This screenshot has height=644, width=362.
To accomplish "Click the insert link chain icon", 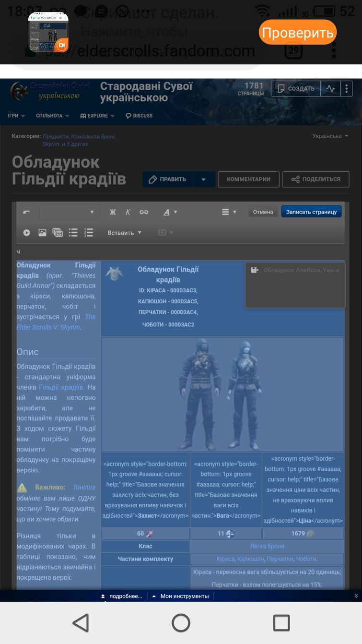I will pos(144,212).
